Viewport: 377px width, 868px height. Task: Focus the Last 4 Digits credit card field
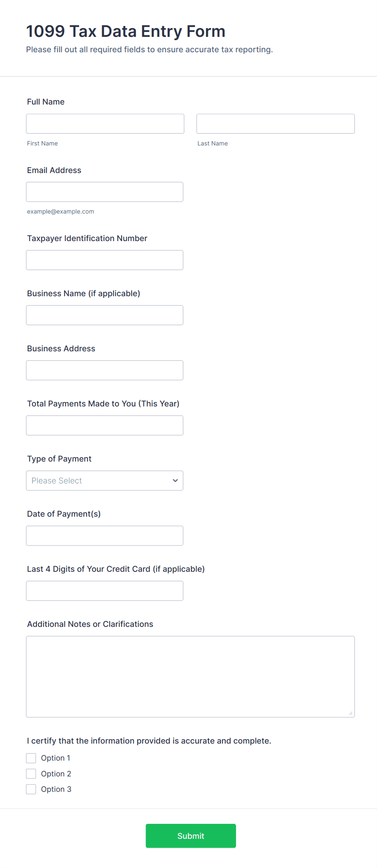[x=105, y=590]
